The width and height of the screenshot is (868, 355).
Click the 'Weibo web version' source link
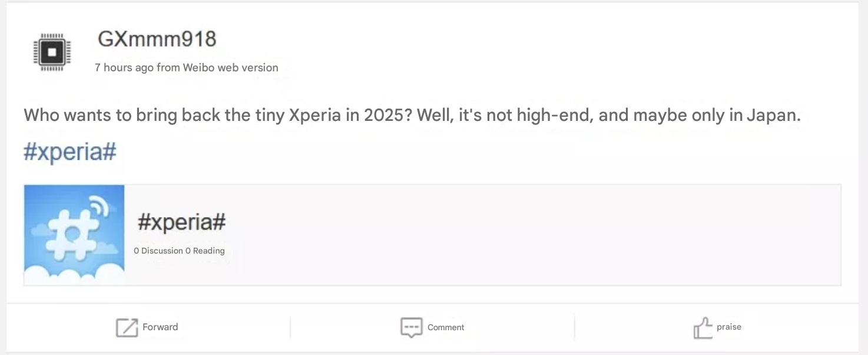pos(230,67)
